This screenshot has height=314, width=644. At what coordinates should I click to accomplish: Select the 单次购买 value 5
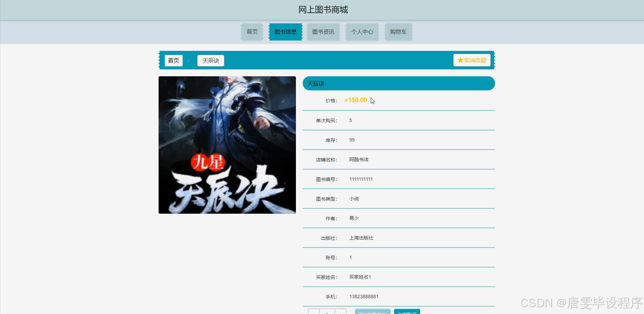pos(350,120)
